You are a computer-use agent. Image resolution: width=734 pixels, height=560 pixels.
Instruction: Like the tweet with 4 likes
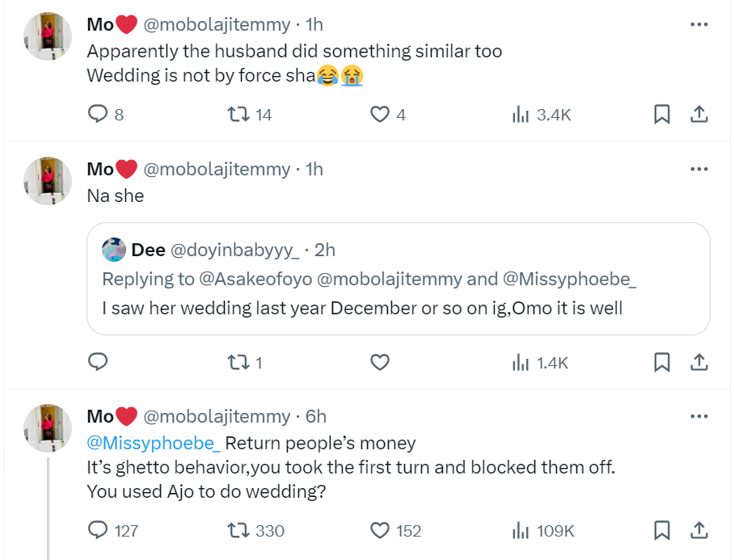click(x=380, y=115)
